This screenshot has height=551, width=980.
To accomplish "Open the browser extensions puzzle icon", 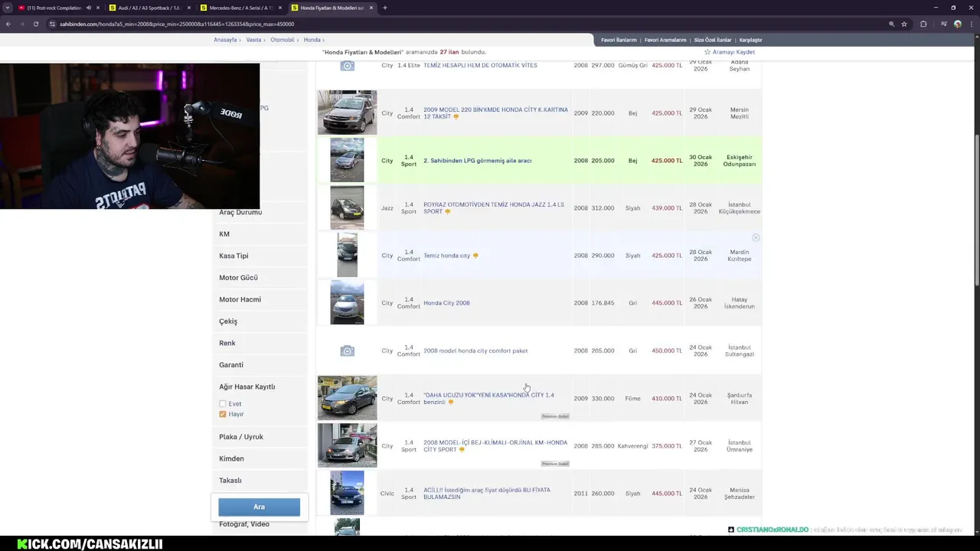I will click(x=923, y=24).
